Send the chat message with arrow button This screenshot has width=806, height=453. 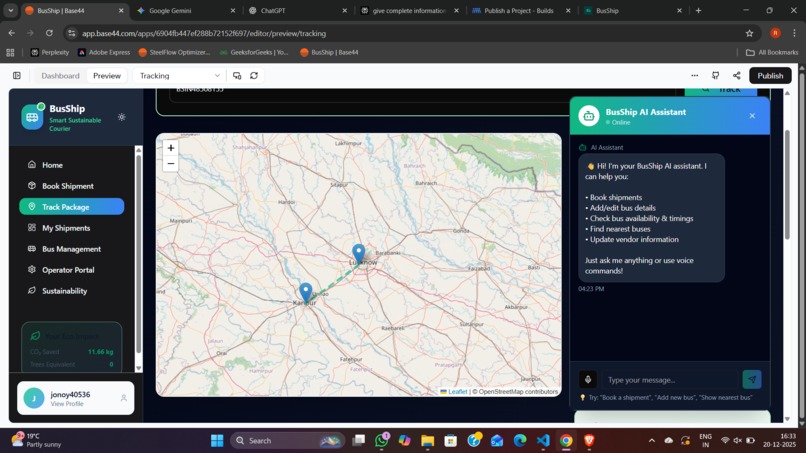(752, 379)
